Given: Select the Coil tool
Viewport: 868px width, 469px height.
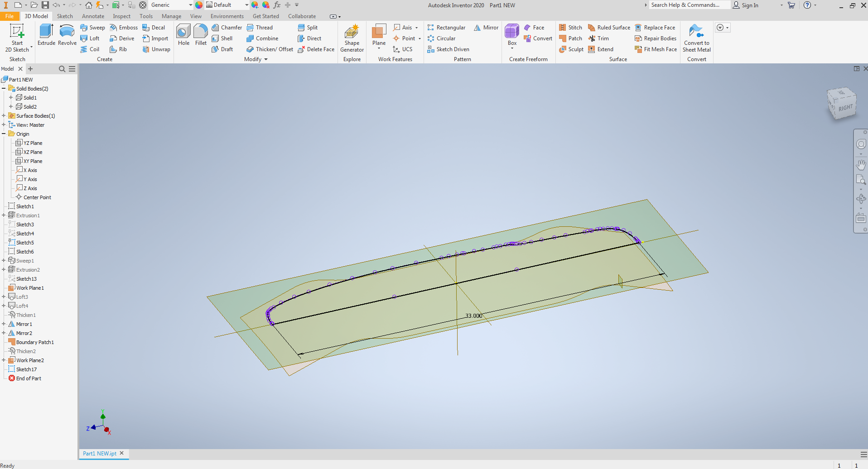Looking at the screenshot, I should coord(90,49).
